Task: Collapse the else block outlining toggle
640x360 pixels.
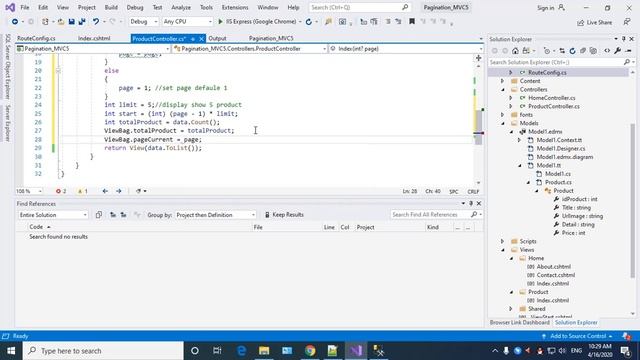Action: click(x=58, y=71)
